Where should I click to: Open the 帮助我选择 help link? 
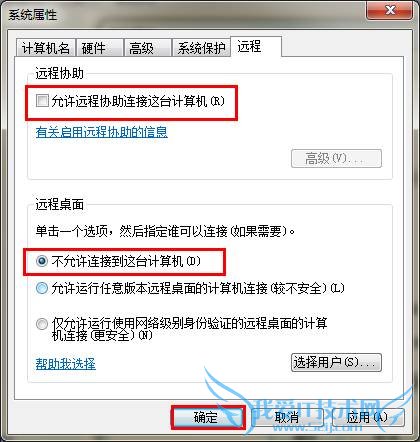coord(66,364)
